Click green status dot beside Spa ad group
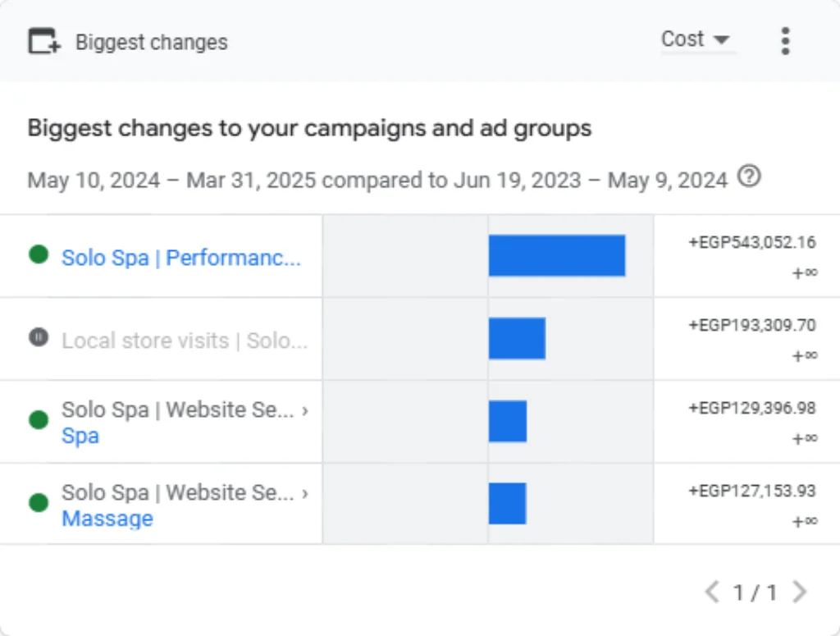The height and width of the screenshot is (636, 840). point(39,420)
